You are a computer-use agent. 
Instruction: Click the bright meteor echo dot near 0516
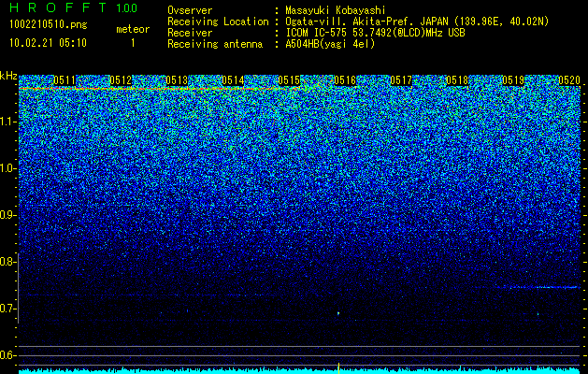coord(338,313)
